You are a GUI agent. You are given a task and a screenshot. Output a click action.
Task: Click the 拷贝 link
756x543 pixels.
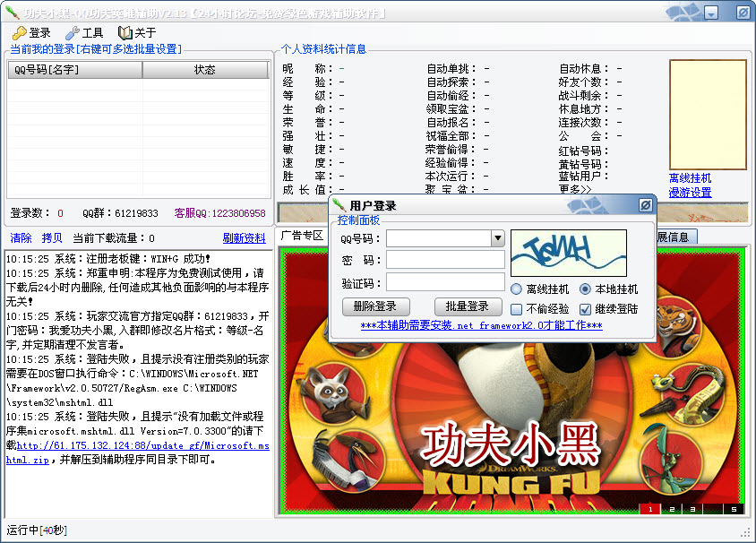pyautogui.click(x=52, y=237)
